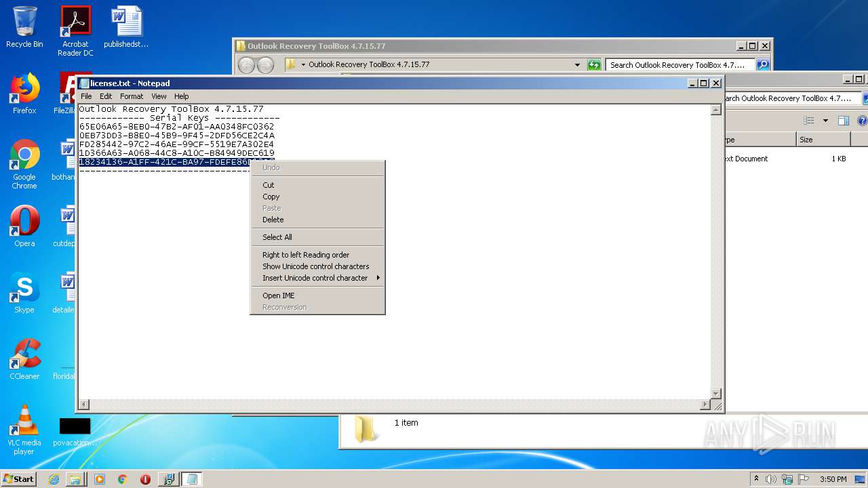Choose Delete from the context menu
Image resolution: width=868 pixels, height=488 pixels.
click(x=317, y=220)
